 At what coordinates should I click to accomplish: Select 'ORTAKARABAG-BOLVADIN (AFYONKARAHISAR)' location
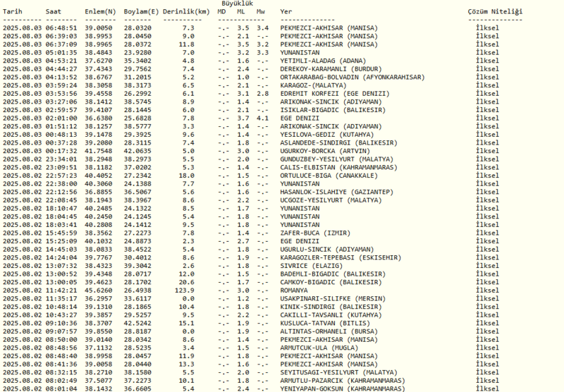click(352, 78)
